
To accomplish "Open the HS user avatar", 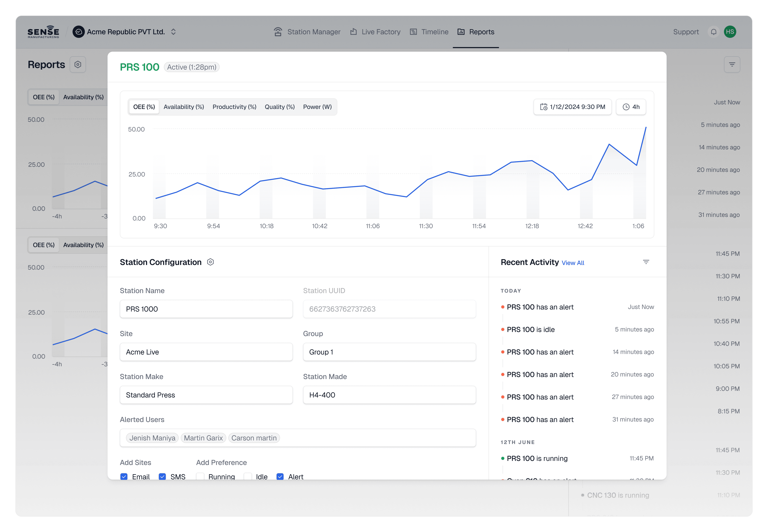I will tap(730, 32).
